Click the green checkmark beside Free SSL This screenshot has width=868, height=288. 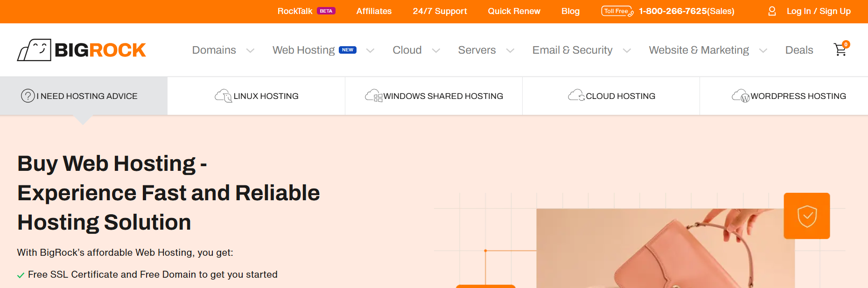pos(21,275)
